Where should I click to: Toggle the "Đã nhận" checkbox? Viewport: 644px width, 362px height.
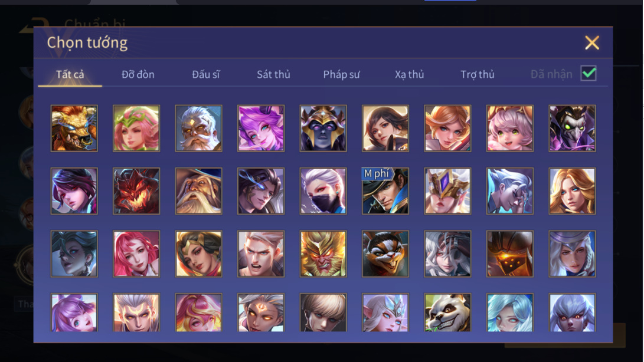pos(589,74)
